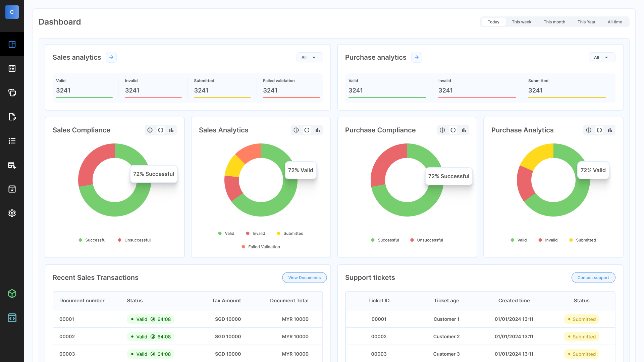The width and height of the screenshot is (644, 362).
Task: Click the settings gear in sidebar
Action: 12,213
